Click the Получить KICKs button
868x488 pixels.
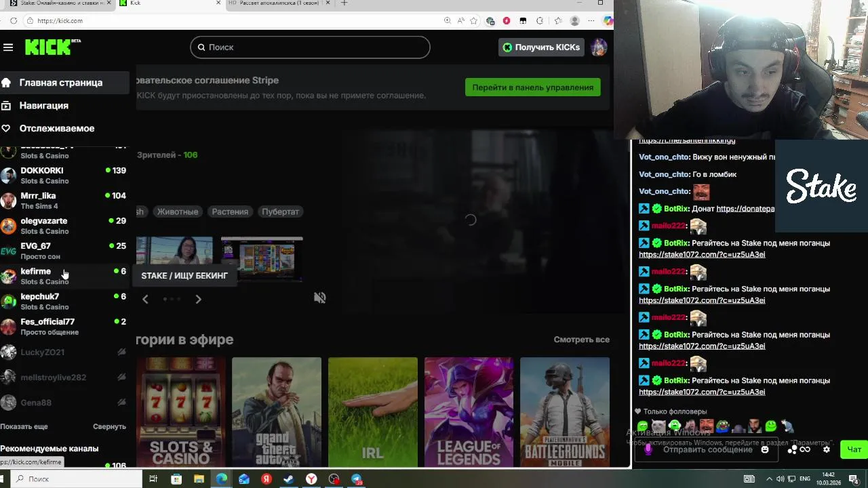coord(541,47)
